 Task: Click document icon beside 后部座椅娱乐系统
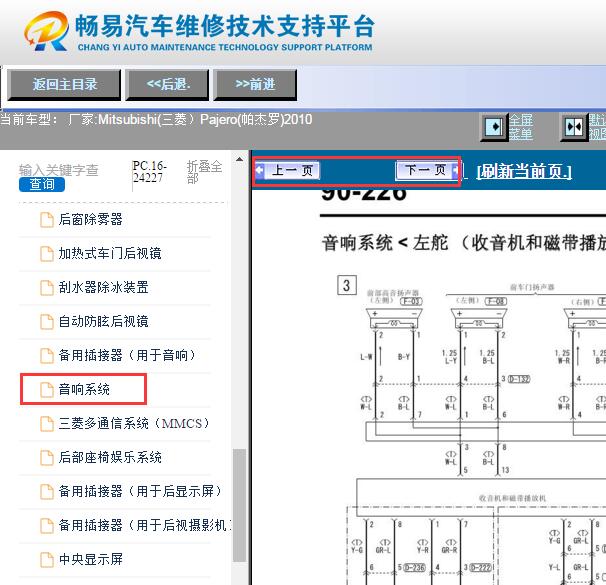point(47,458)
